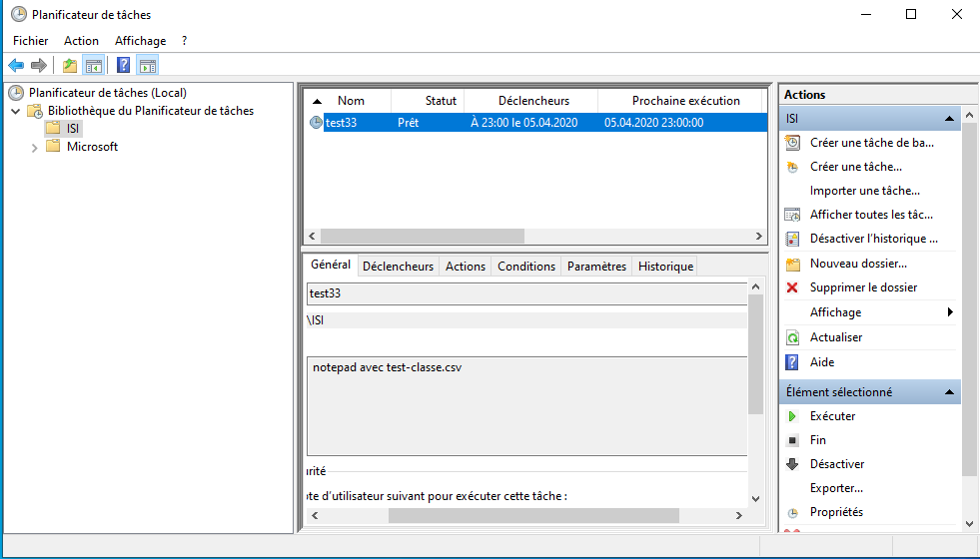The width and height of the screenshot is (980, 559).
Task: Click the Actualiser refresh icon
Action: point(792,337)
